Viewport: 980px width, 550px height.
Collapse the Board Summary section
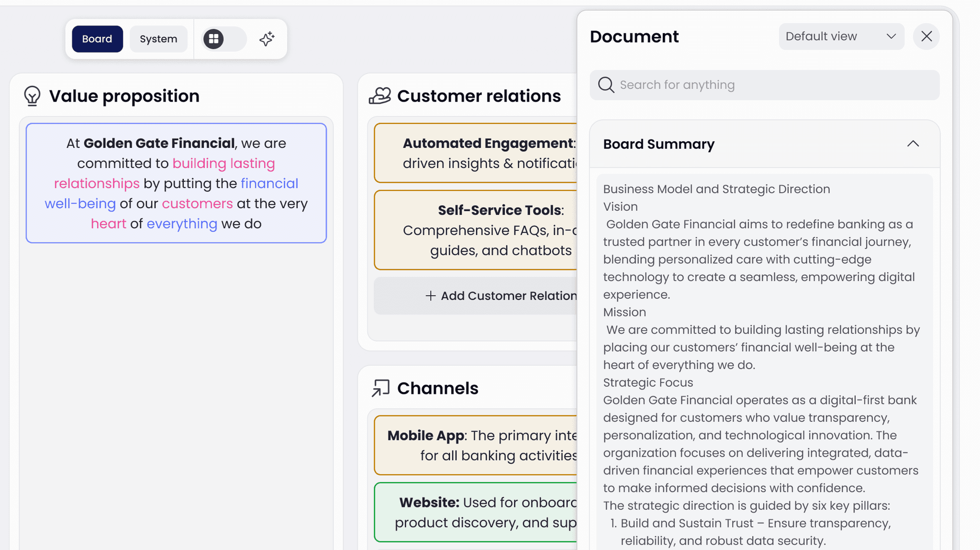pyautogui.click(x=913, y=144)
